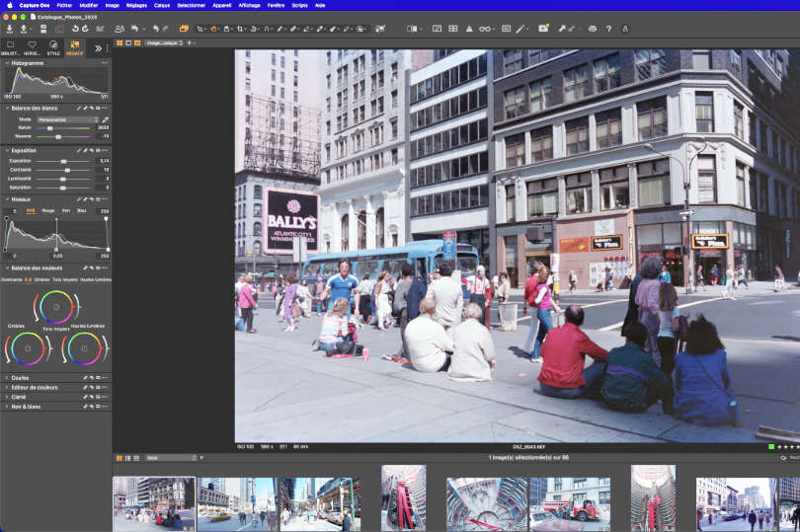
Task: Click the multi-view grid icon in toolbar
Action: [453, 29]
